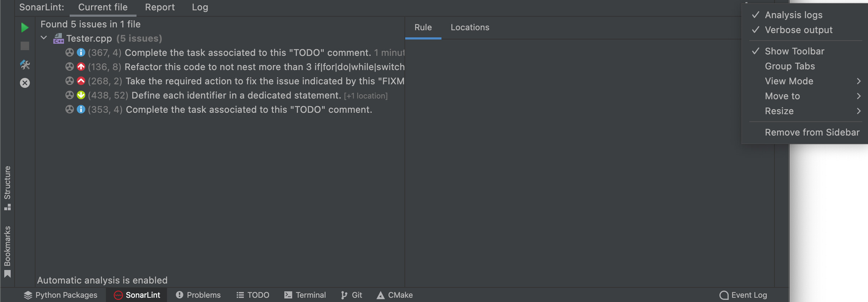Run SonarLint analysis with green play icon
The width and height of the screenshot is (868, 302).
click(25, 27)
